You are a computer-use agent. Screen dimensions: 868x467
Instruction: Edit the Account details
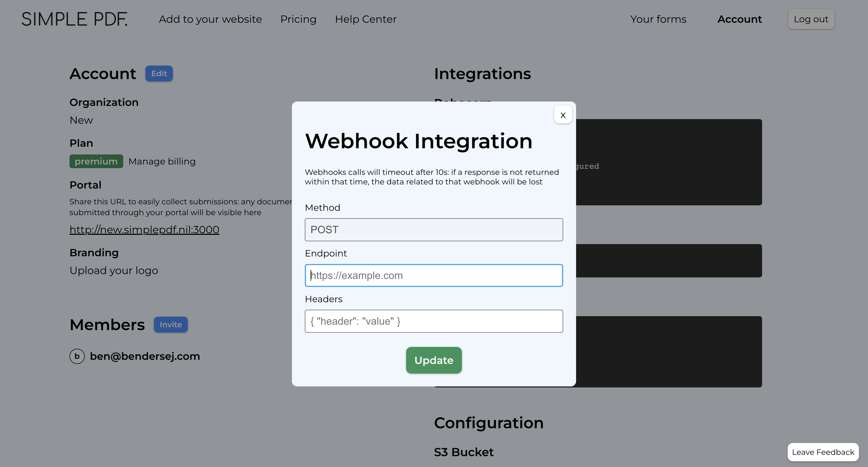(159, 73)
